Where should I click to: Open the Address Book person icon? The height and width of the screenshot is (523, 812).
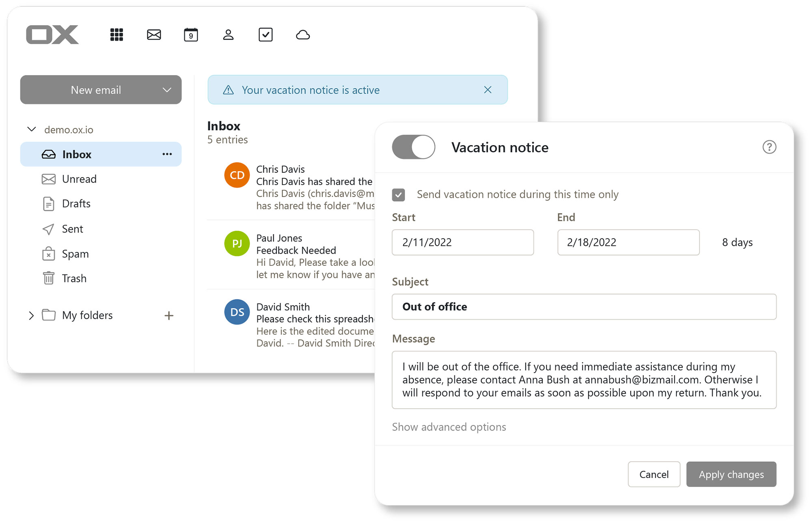coord(228,35)
